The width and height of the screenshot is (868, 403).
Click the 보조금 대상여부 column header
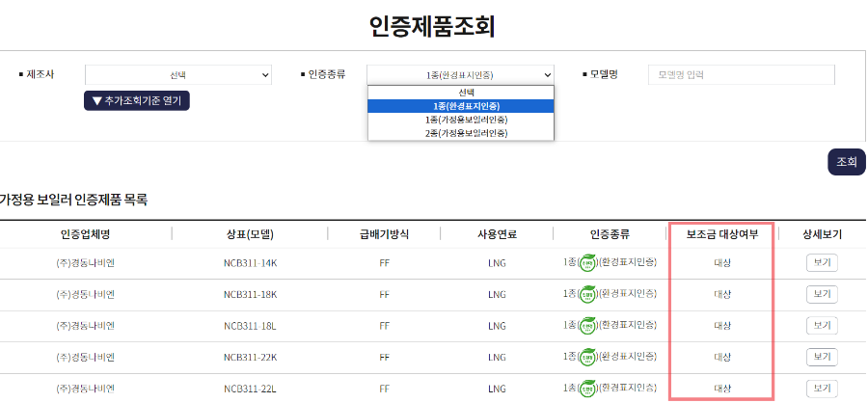[x=722, y=234]
